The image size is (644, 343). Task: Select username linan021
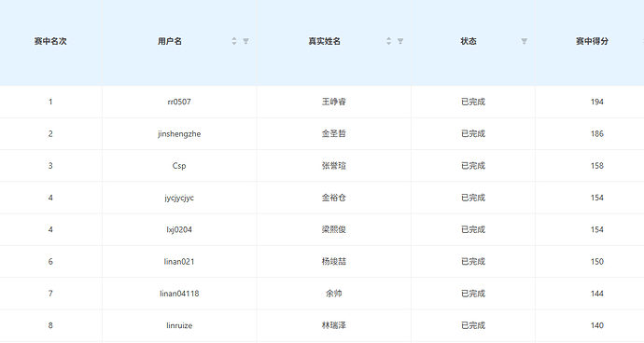(x=179, y=261)
